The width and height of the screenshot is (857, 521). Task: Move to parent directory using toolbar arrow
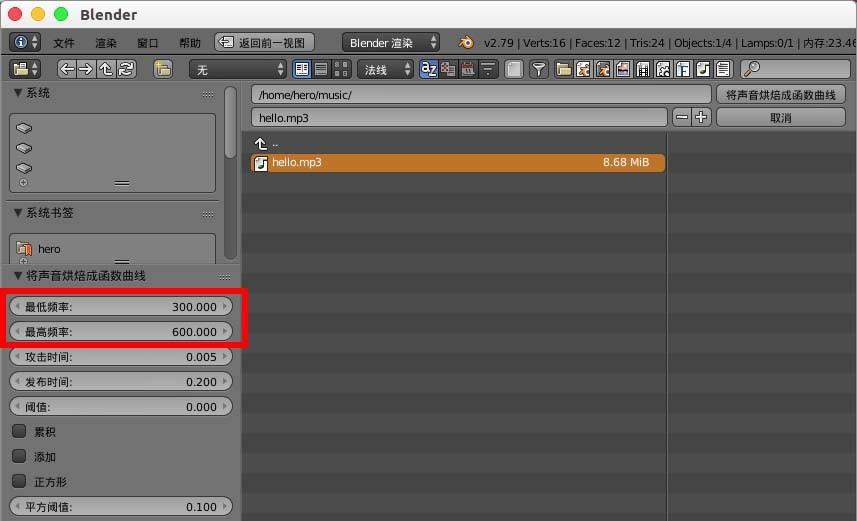pyautogui.click(x=105, y=69)
